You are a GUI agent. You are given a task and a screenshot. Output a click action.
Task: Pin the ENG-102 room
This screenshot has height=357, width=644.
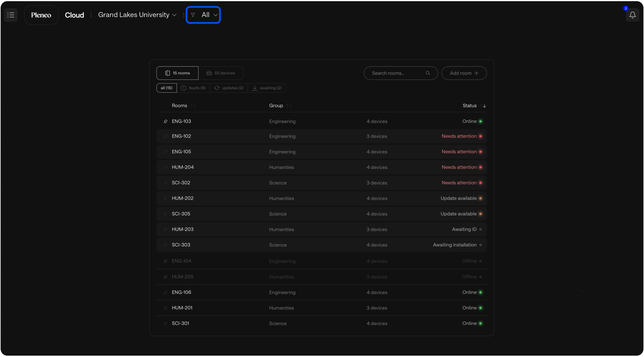click(165, 136)
